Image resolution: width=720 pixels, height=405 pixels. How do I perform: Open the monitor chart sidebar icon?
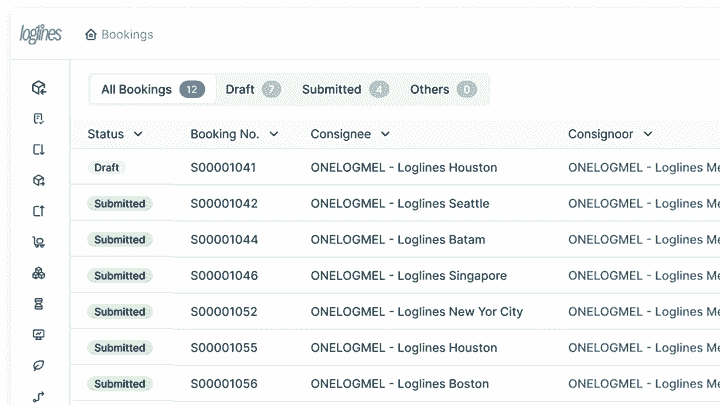(39, 334)
